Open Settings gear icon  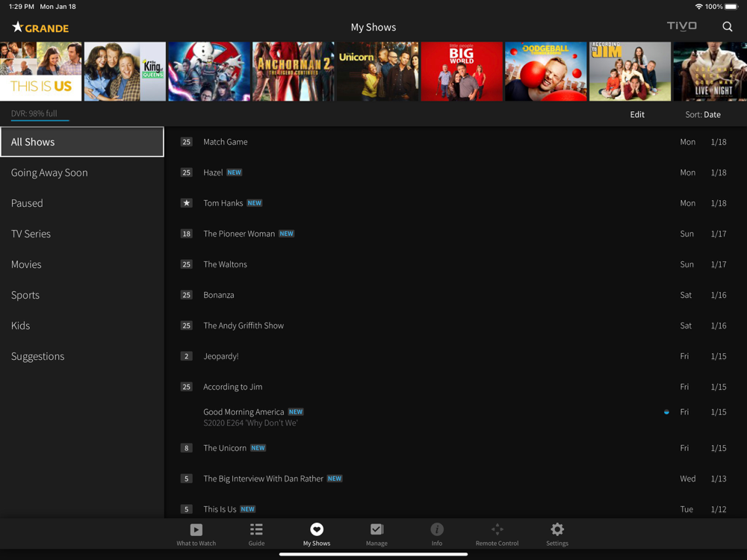[x=557, y=529]
